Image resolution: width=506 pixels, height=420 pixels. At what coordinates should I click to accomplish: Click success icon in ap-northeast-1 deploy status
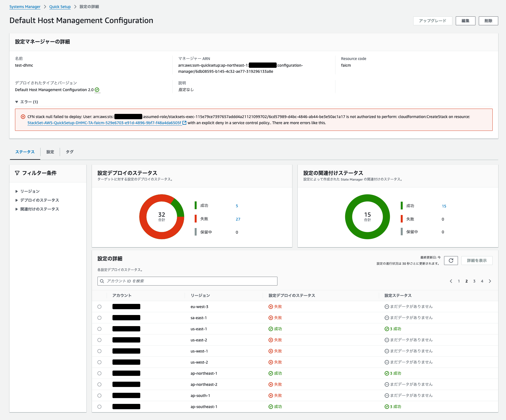271,373
